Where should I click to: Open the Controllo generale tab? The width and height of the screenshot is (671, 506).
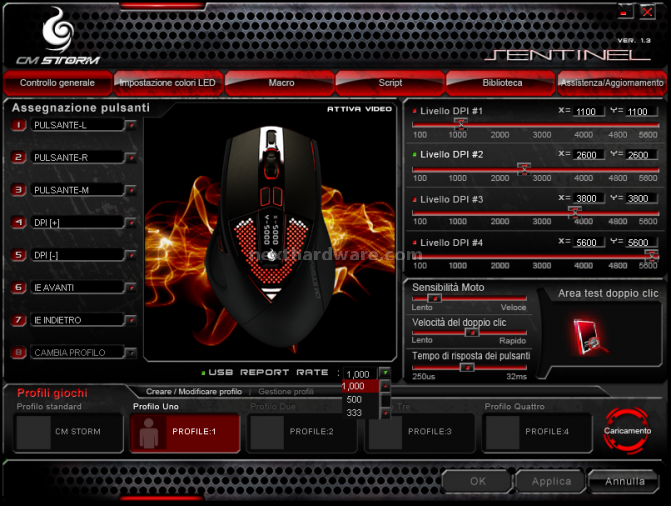pos(57,83)
